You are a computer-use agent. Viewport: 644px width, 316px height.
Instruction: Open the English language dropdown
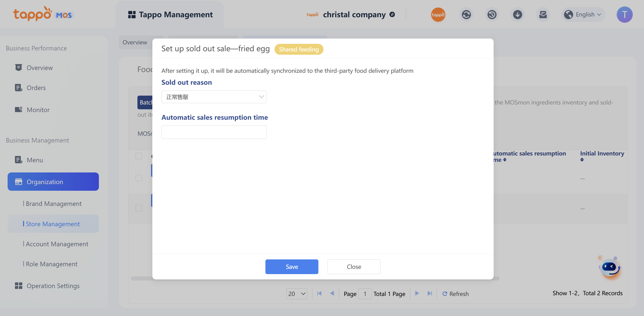[x=583, y=14]
